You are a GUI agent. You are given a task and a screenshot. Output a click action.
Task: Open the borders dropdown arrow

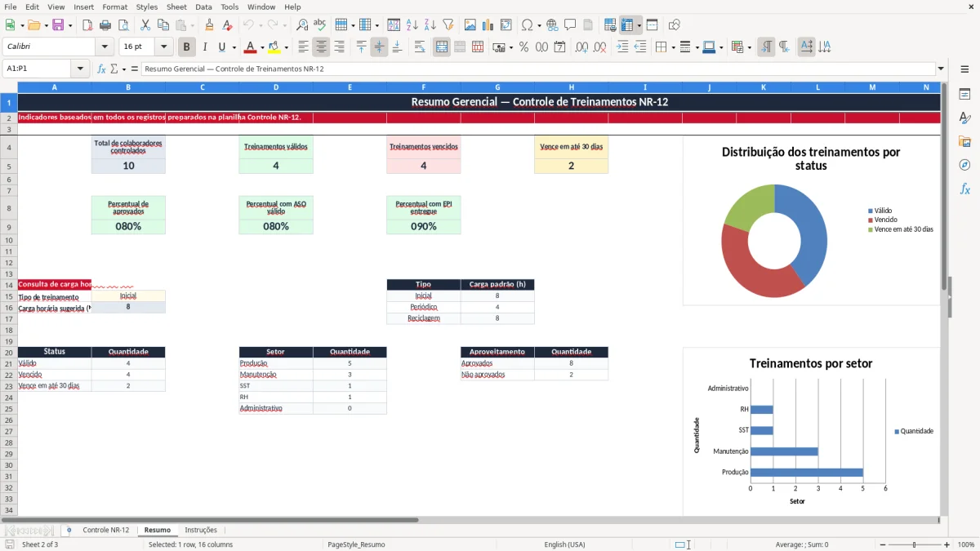(672, 47)
